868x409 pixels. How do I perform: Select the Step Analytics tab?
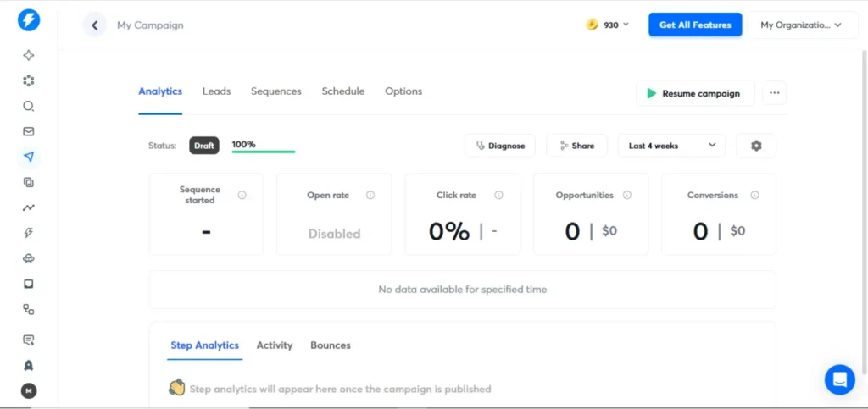click(x=205, y=345)
